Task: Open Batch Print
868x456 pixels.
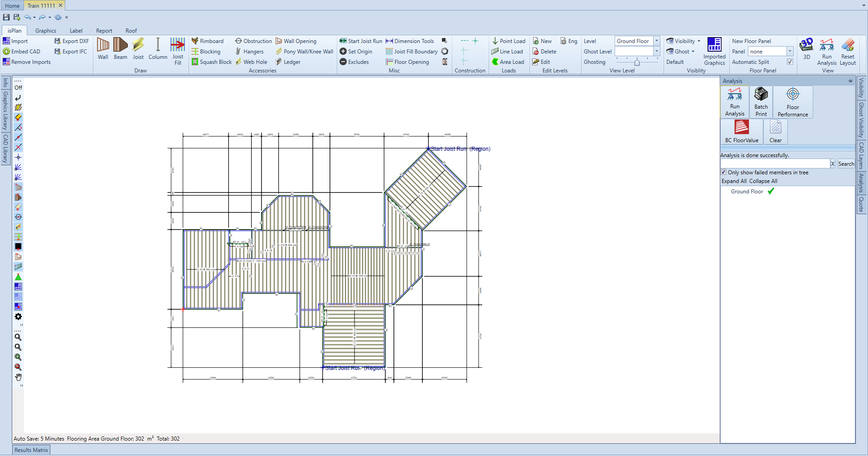Action: [761, 102]
